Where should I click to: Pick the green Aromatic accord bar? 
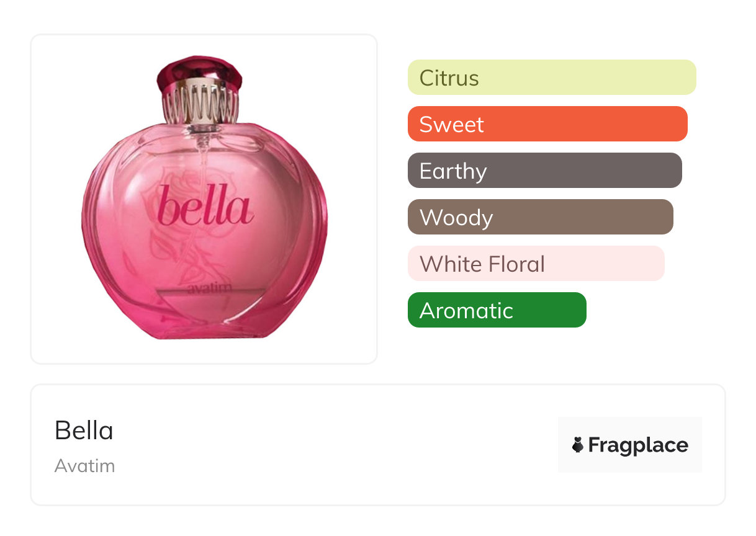497,310
